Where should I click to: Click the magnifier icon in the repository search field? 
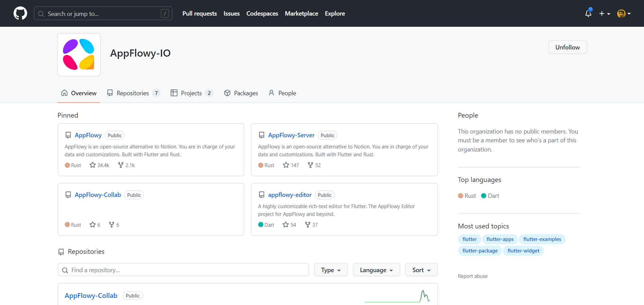(x=65, y=270)
